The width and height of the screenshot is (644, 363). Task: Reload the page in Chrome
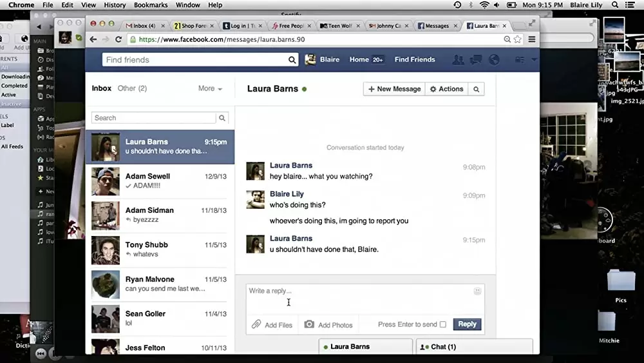click(118, 39)
